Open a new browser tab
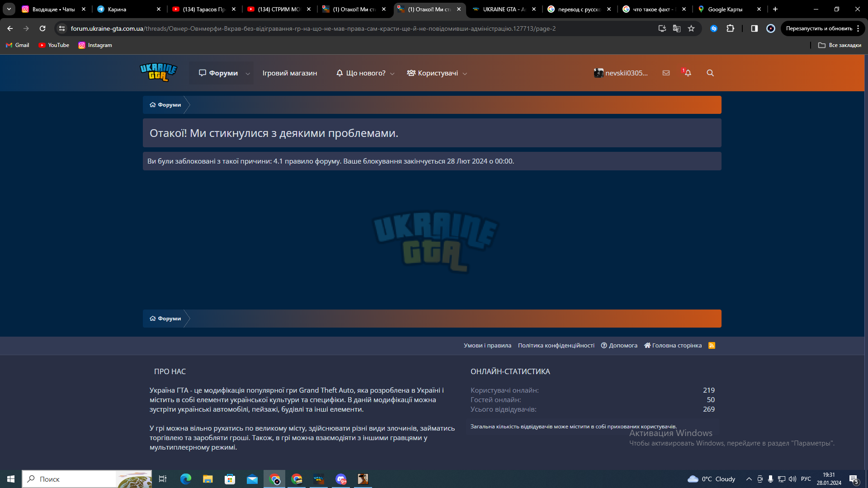 [775, 9]
